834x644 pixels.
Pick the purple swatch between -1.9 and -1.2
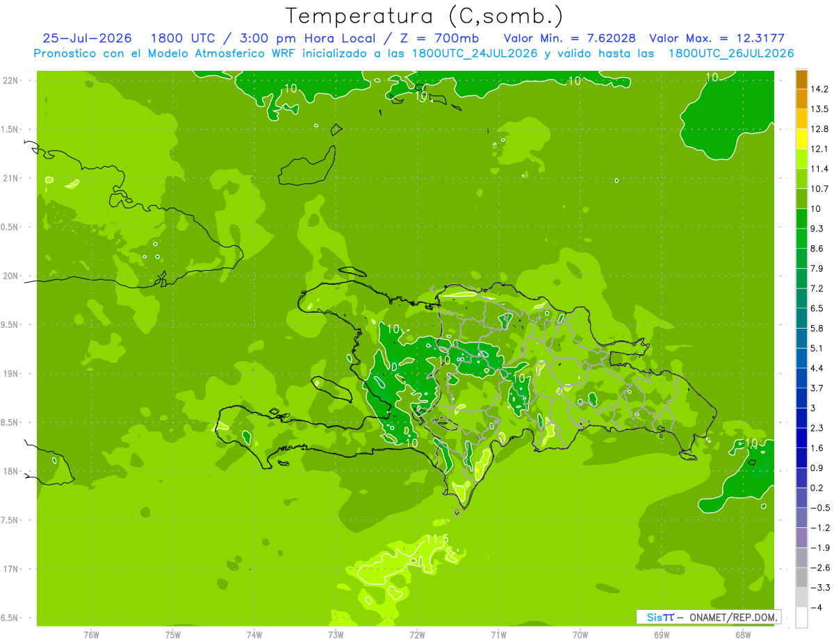pyautogui.click(x=801, y=538)
